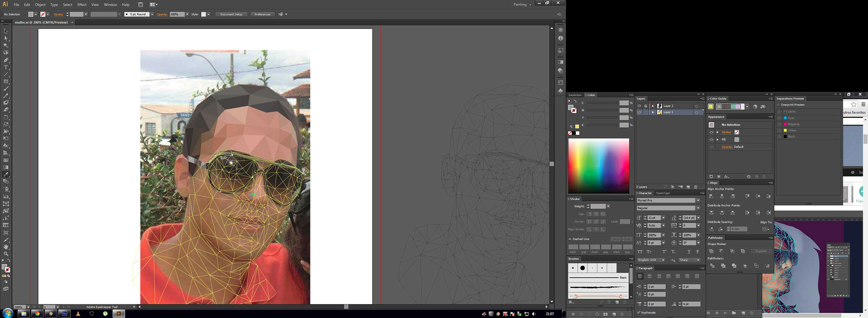
Task: Click the Opacity link in Appearance panel
Action: (727, 147)
